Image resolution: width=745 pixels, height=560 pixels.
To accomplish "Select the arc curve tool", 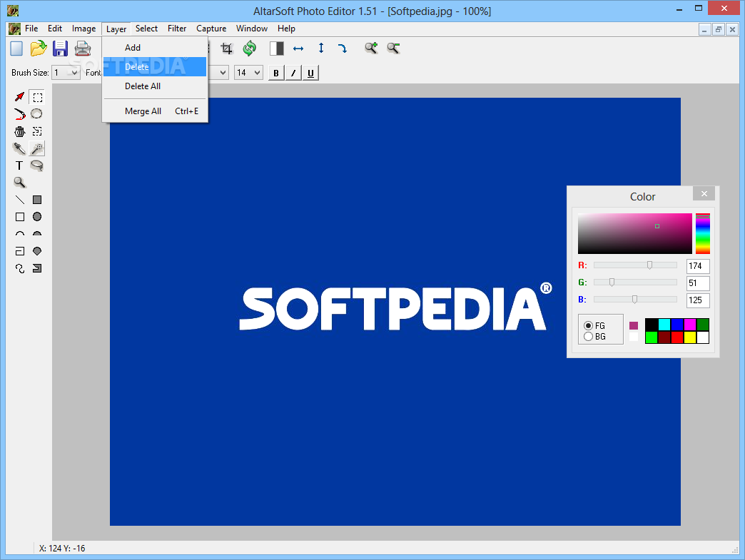I will [x=19, y=234].
